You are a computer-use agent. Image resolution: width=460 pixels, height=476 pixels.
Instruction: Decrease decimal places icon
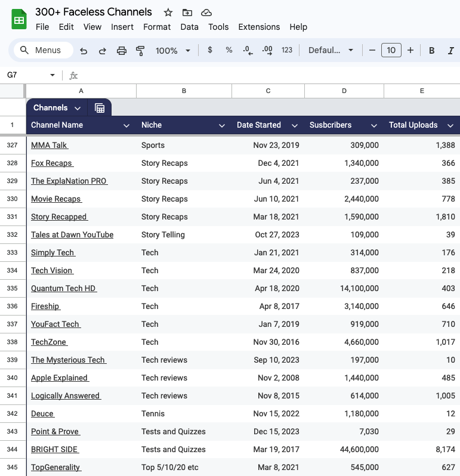[248, 50]
